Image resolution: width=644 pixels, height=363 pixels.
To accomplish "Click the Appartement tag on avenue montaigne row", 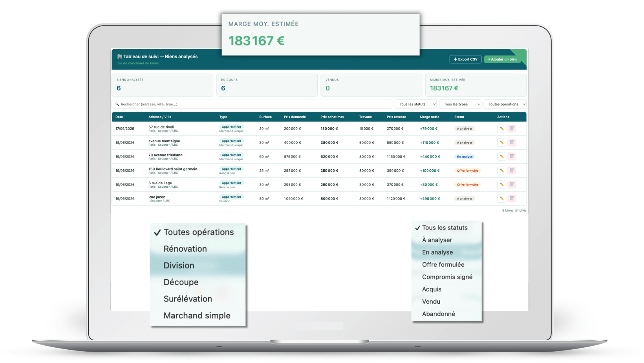I will 231,141.
